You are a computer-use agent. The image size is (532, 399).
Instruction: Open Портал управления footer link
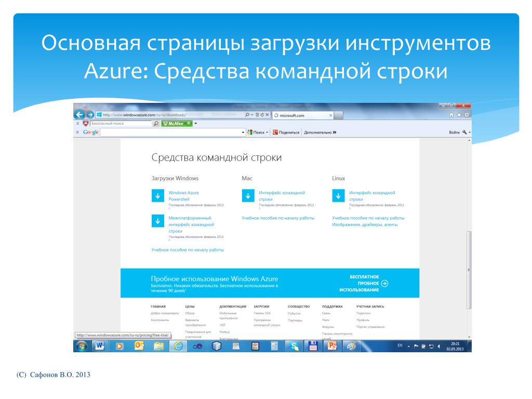pyautogui.click(x=370, y=327)
